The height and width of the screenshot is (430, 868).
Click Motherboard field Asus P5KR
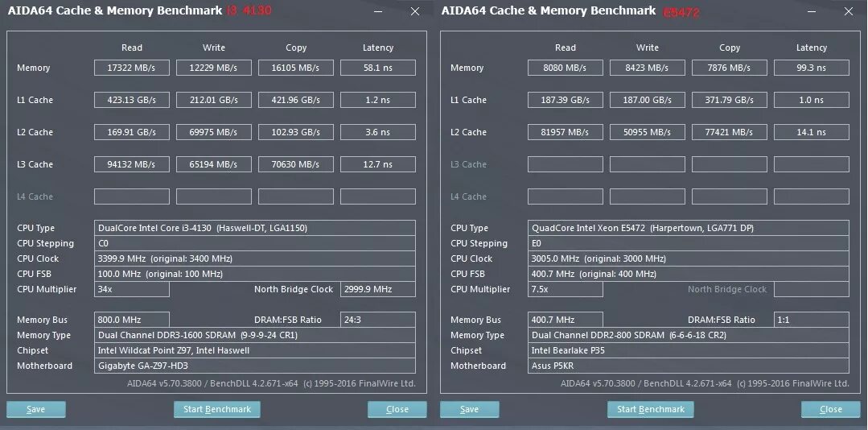coord(688,366)
